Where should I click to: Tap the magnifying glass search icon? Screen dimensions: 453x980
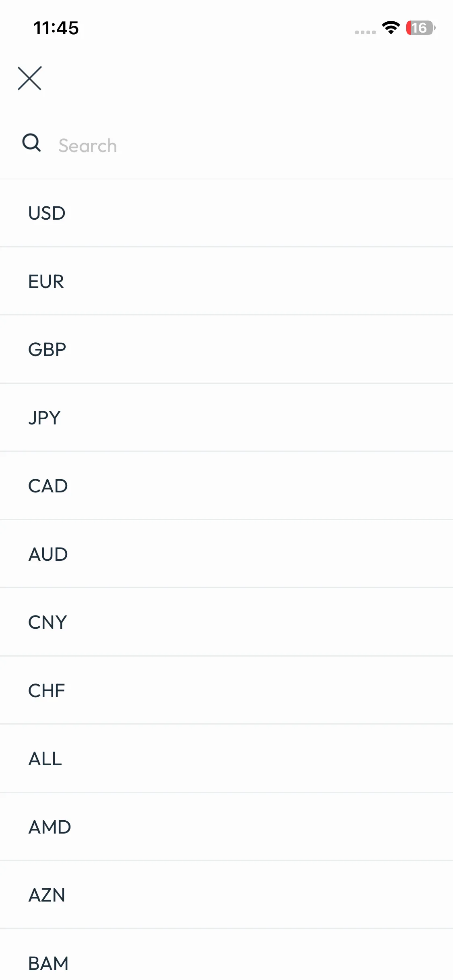tap(31, 143)
